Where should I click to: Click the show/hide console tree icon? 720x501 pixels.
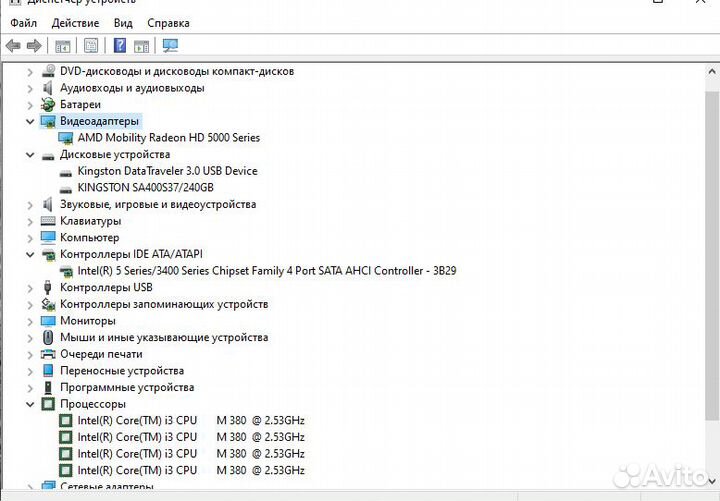tap(62, 45)
